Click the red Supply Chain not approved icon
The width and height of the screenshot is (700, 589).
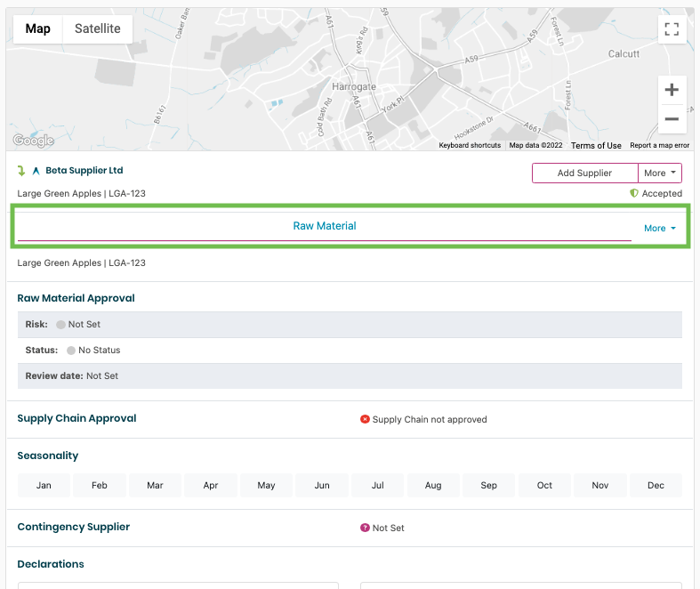pos(365,419)
